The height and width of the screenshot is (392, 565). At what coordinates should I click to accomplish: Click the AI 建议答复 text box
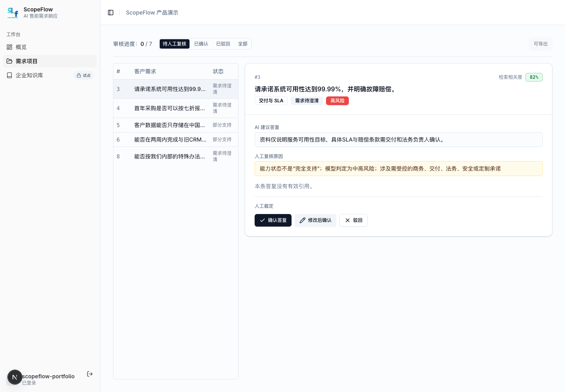[x=399, y=140]
